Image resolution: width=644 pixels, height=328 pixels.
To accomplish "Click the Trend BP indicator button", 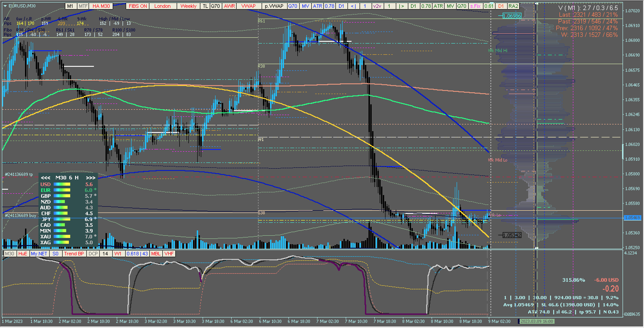I will [x=74, y=254].
